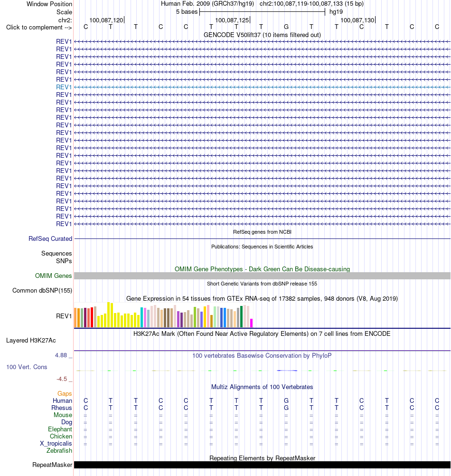Screen dimensions: 451x476
Task: Click the orange 'Gaps' label
Action: tap(65, 393)
